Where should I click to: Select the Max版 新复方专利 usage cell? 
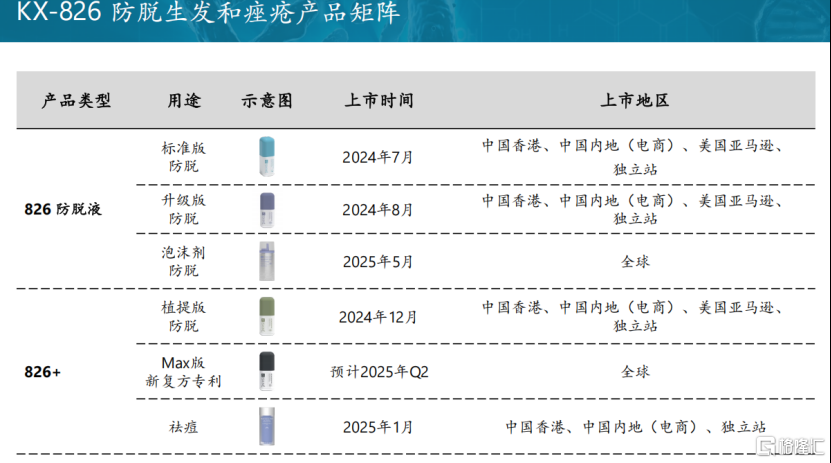183,372
